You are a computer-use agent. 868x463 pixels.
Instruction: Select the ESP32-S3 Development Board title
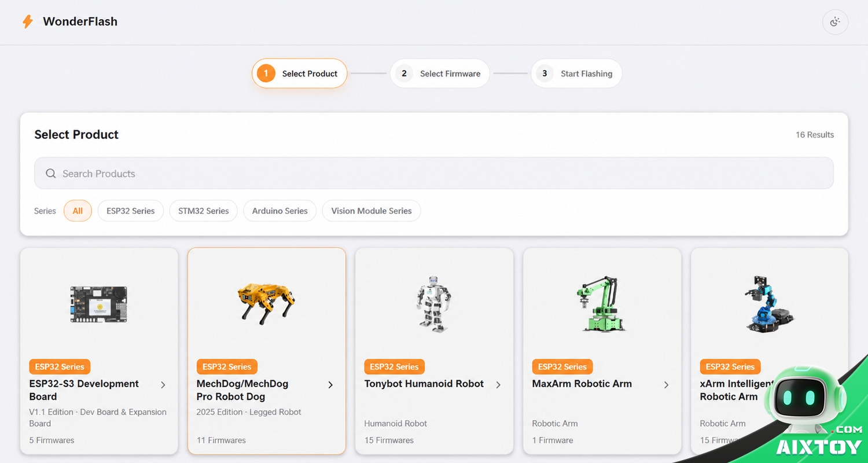(x=84, y=390)
